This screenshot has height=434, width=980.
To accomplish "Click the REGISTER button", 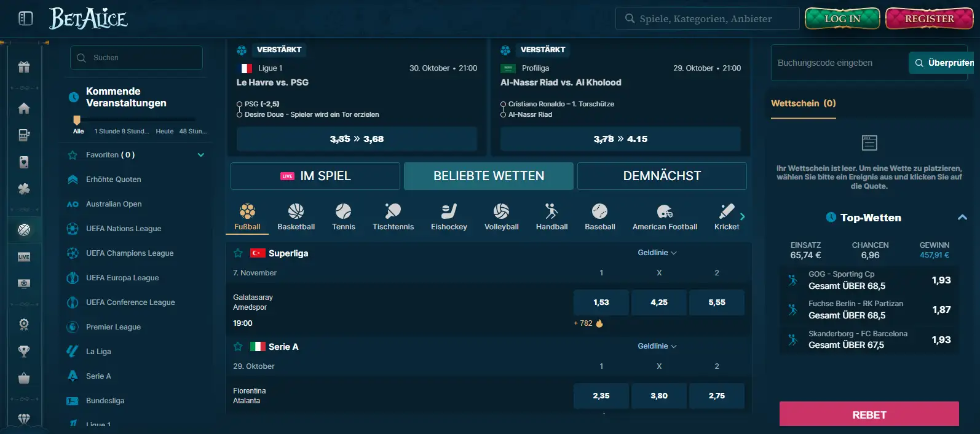I will pyautogui.click(x=930, y=18).
